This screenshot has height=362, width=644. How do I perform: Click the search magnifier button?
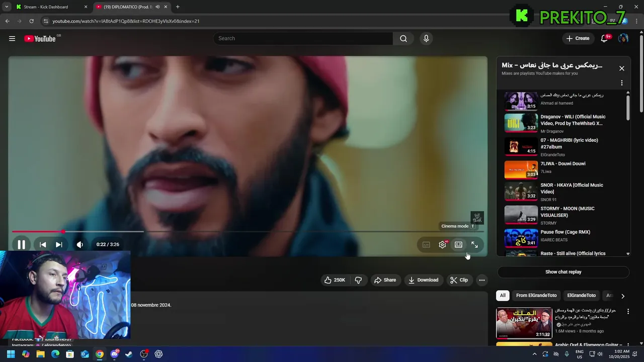coord(404,39)
